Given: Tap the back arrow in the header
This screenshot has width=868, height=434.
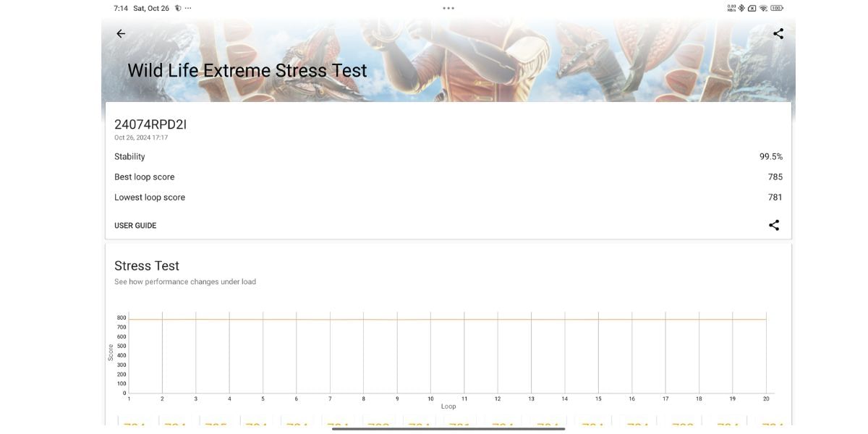Looking at the screenshot, I should pyautogui.click(x=121, y=34).
